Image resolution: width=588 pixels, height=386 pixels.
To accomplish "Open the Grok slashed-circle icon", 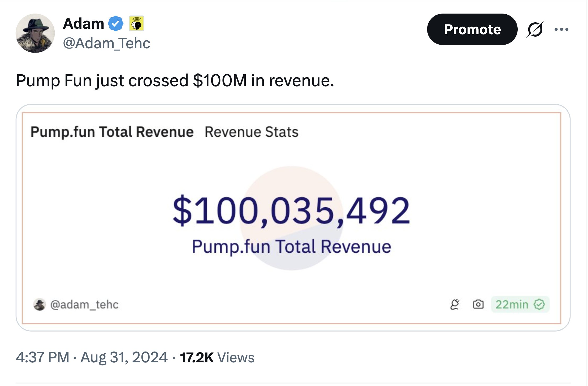I will click(x=535, y=29).
